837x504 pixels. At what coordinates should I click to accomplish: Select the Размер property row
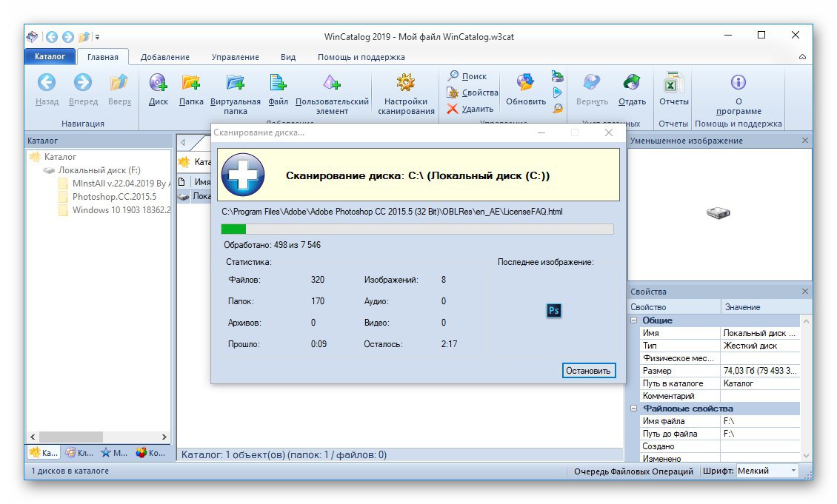pyautogui.click(x=720, y=371)
